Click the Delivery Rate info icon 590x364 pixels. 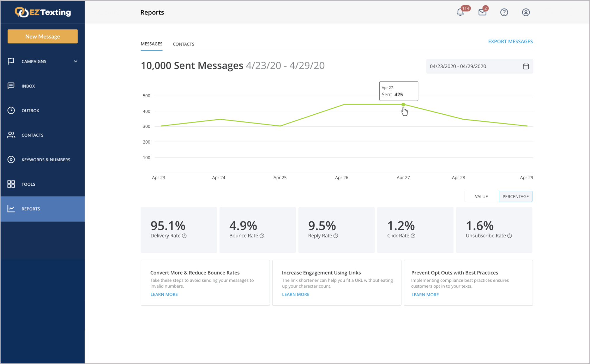point(184,236)
